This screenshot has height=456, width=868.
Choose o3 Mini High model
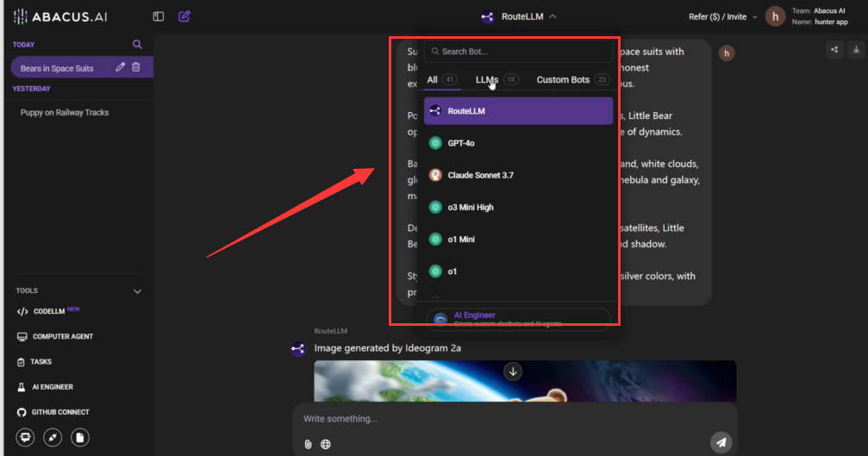518,207
